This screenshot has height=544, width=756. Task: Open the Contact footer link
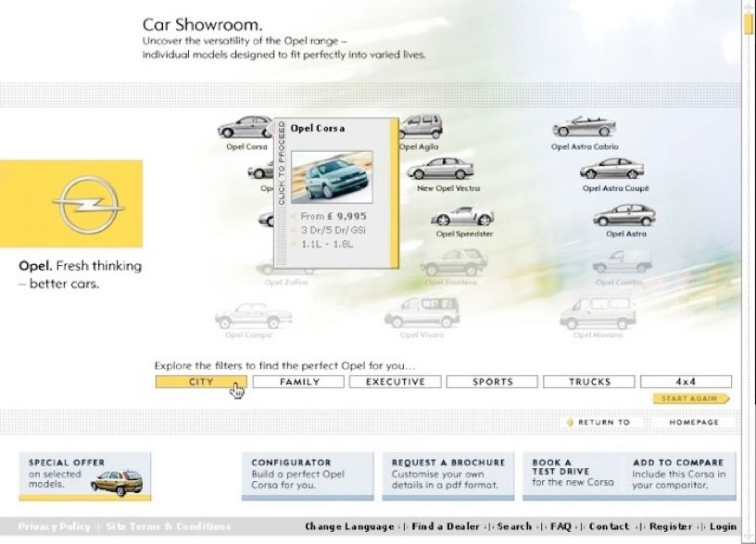(609, 526)
